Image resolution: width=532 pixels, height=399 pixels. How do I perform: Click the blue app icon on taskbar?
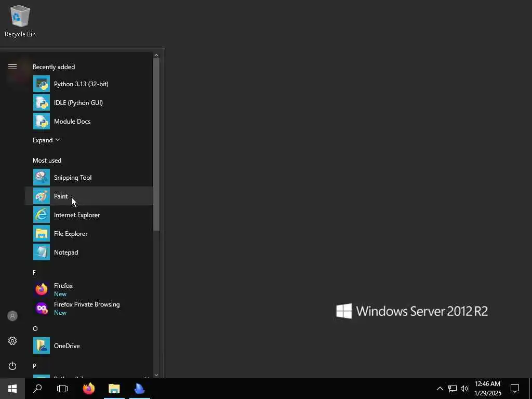point(139,389)
